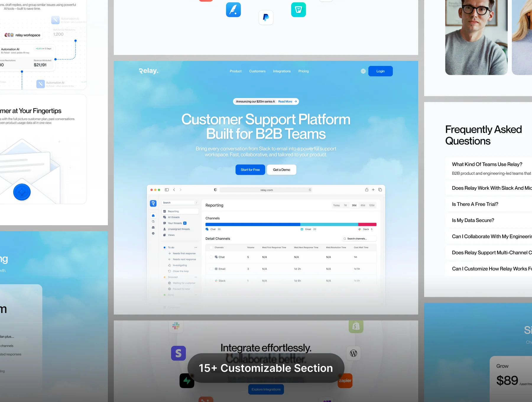
Task: Click the blue Chat segment of Channels bar
Action: [x=253, y=224]
